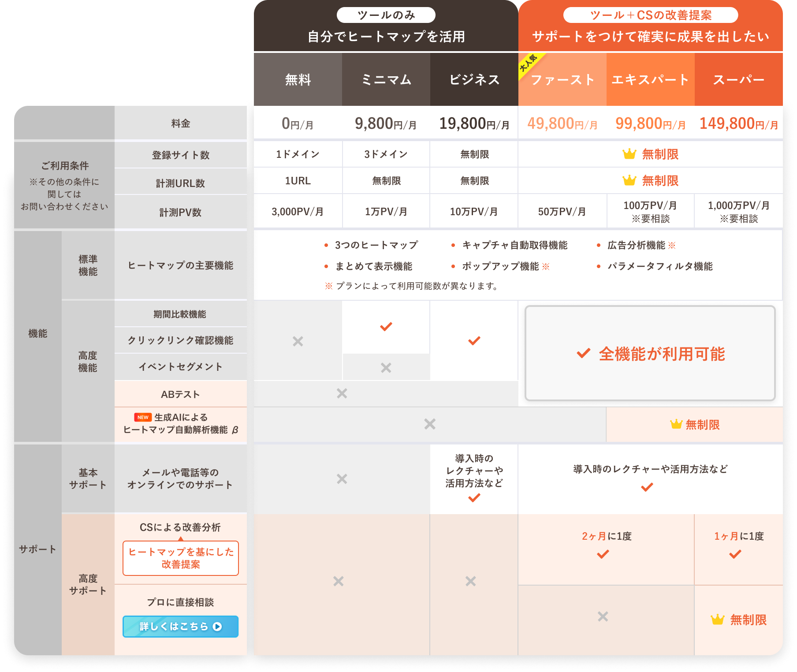
Task: Click the crown icon in 生成AI row
Action: click(676, 424)
